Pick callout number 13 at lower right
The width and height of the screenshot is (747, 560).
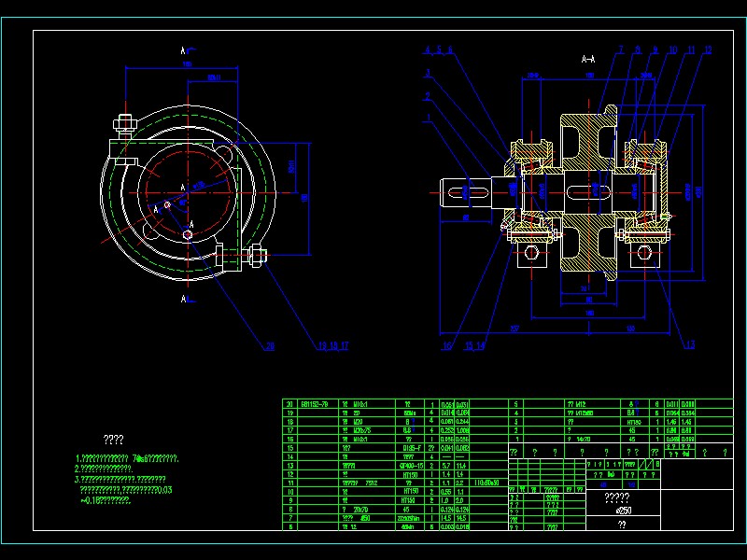tap(690, 344)
